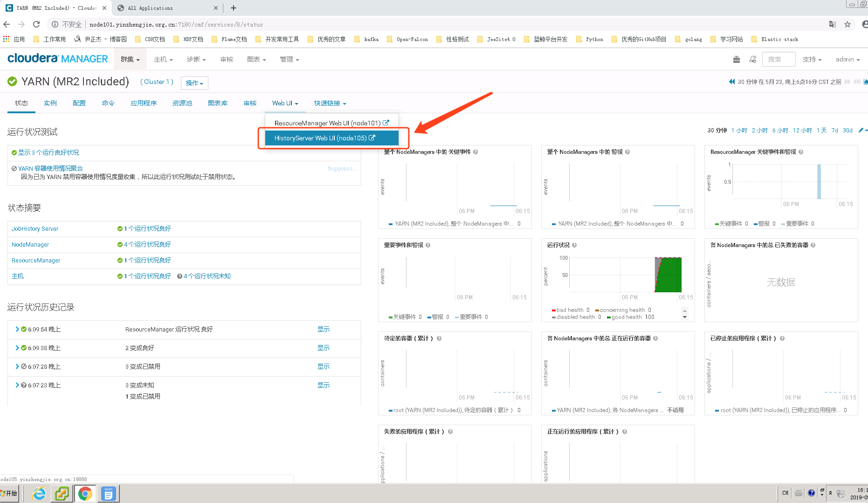Open the JobHistory Server link

tap(35, 229)
